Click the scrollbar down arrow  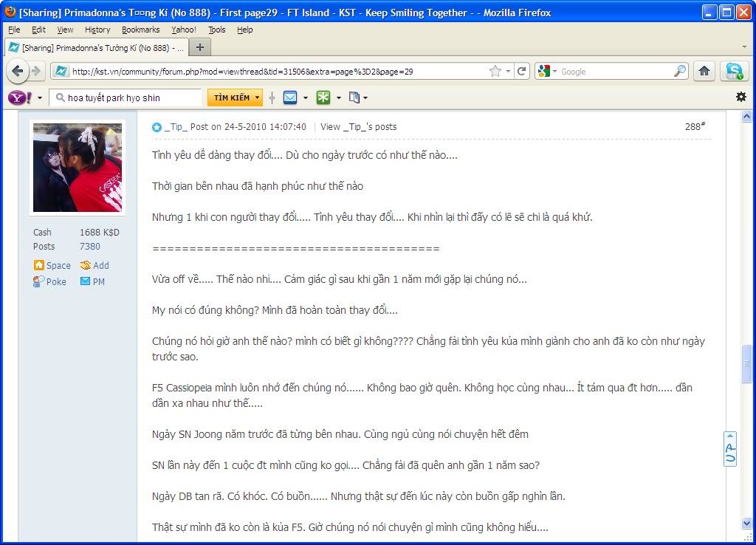746,523
